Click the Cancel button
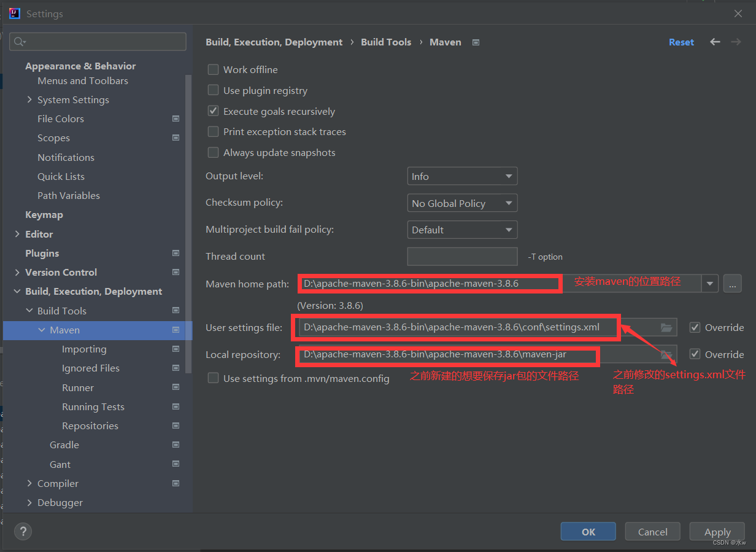756x552 pixels. (653, 532)
